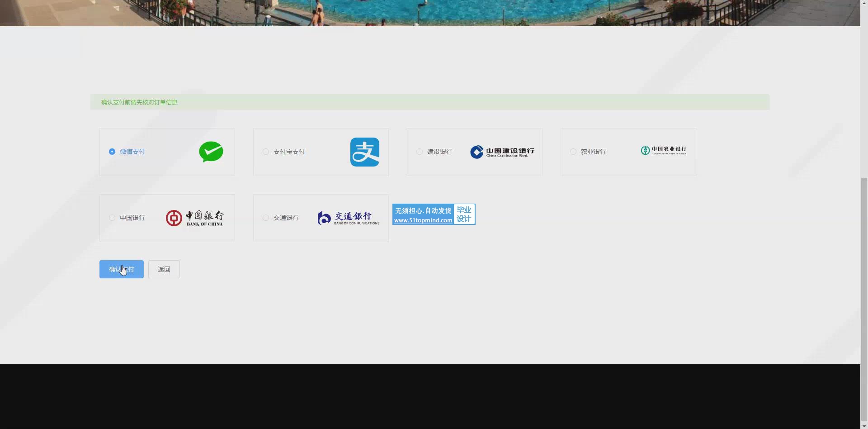Select the 中国银行 radio button

click(x=112, y=218)
